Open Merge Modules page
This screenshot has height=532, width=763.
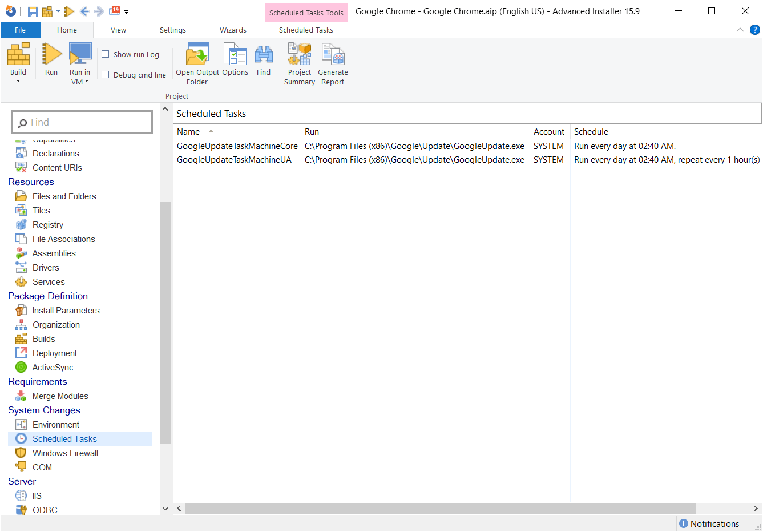60,396
